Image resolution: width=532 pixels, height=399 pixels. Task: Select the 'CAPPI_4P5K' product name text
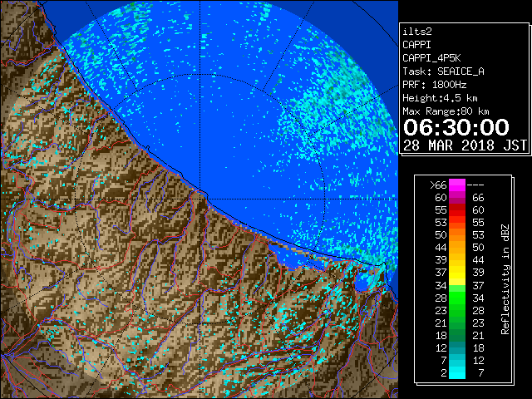click(431, 58)
